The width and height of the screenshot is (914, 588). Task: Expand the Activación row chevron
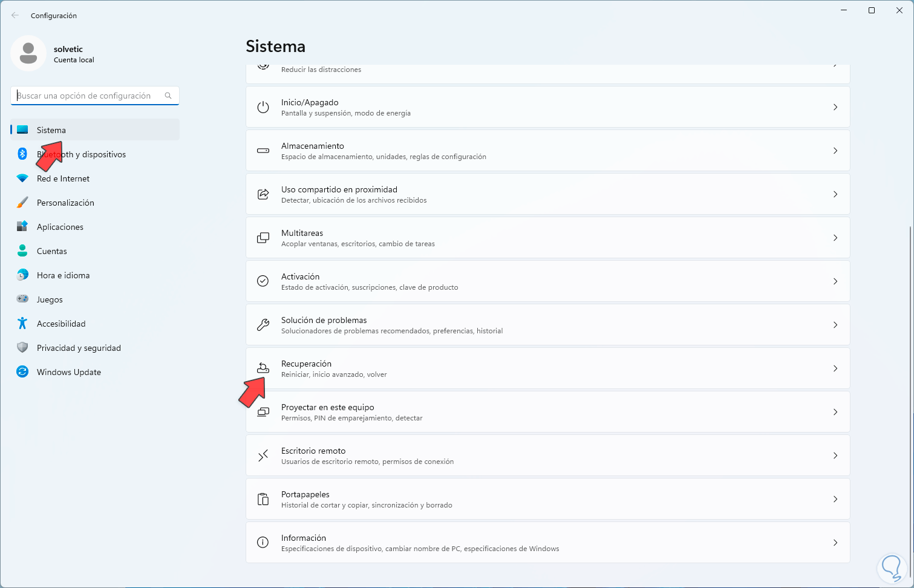(835, 281)
